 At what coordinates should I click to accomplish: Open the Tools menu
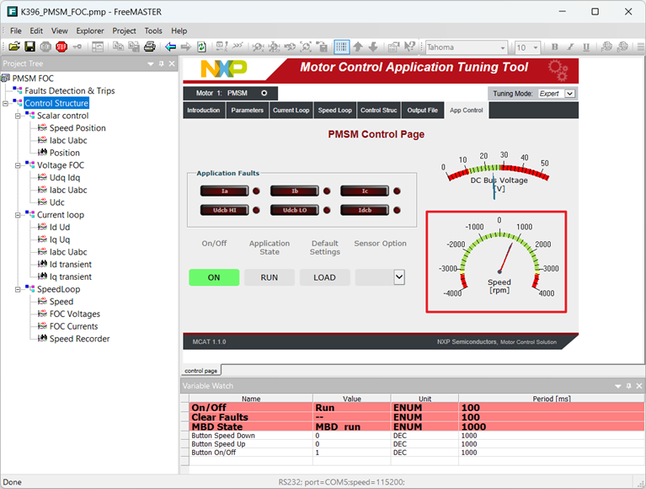(153, 31)
